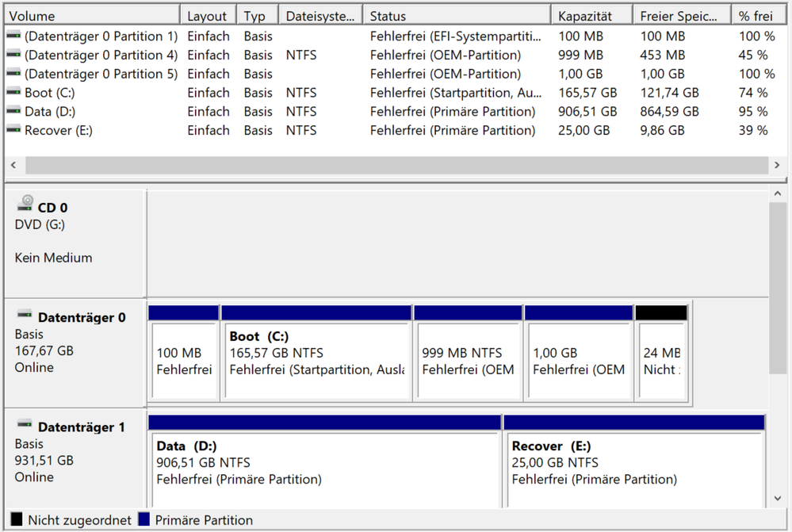Click the Primäre Partition blue legend swatch

coord(144,520)
